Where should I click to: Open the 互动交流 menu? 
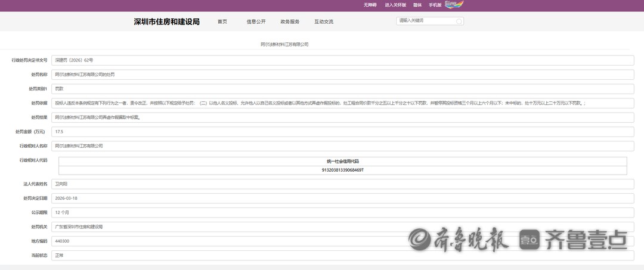(x=324, y=22)
